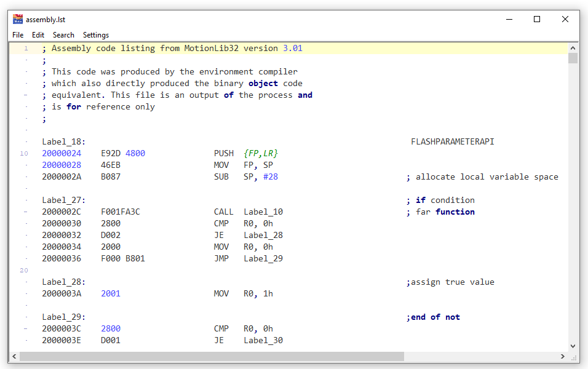
Task: Click the Label_28: label definition
Action: click(x=64, y=282)
